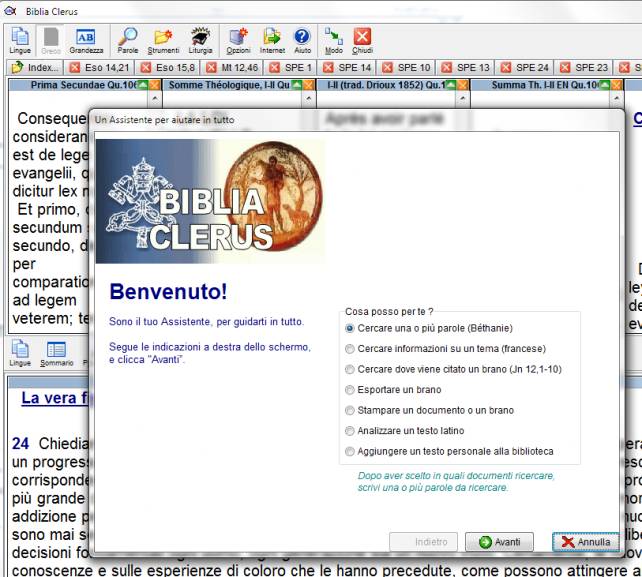Open Aiuto help
642x577 pixels.
(x=302, y=41)
